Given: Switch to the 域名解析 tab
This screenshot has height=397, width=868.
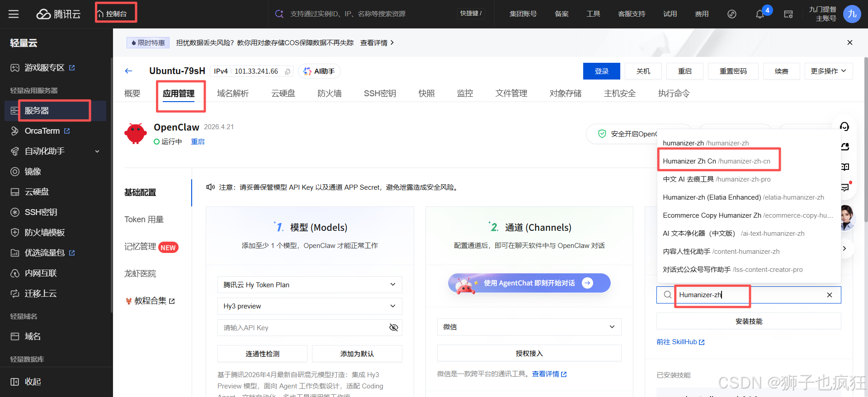Looking at the screenshot, I should (x=233, y=93).
